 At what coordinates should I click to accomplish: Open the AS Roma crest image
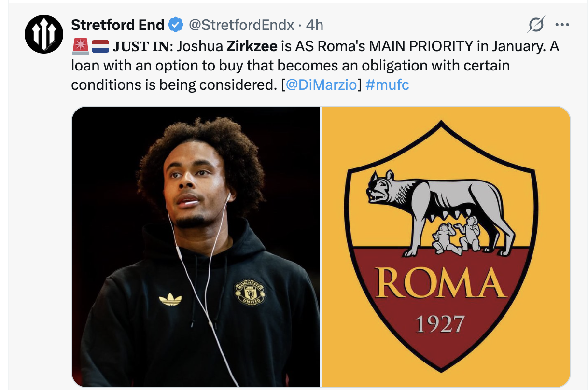tap(446, 246)
